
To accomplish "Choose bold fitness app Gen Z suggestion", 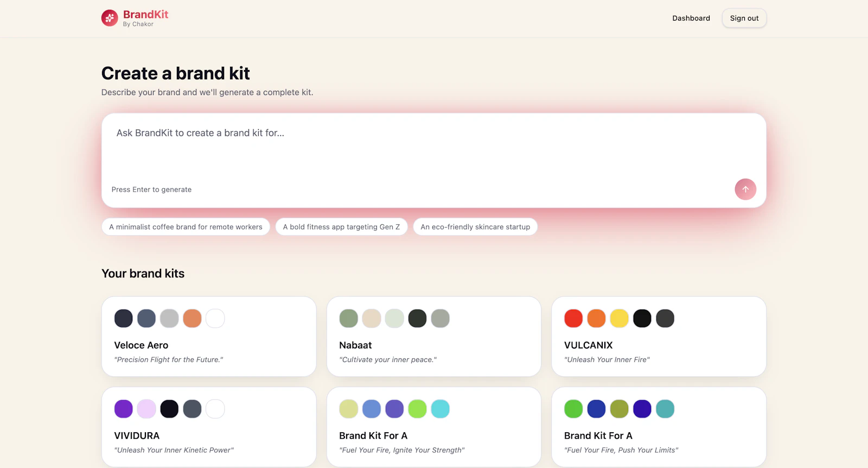I will pyautogui.click(x=341, y=227).
